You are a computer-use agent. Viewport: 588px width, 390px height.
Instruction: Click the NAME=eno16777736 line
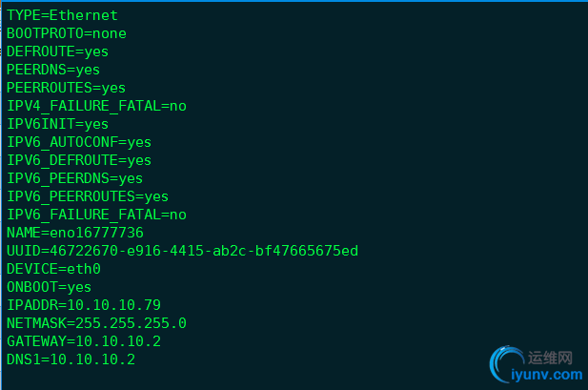tap(75, 233)
